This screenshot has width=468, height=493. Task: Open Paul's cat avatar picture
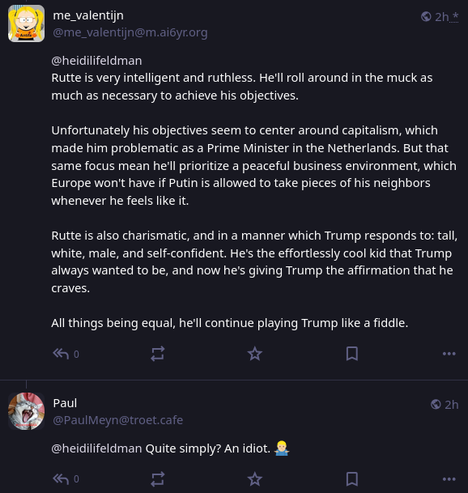[26, 411]
